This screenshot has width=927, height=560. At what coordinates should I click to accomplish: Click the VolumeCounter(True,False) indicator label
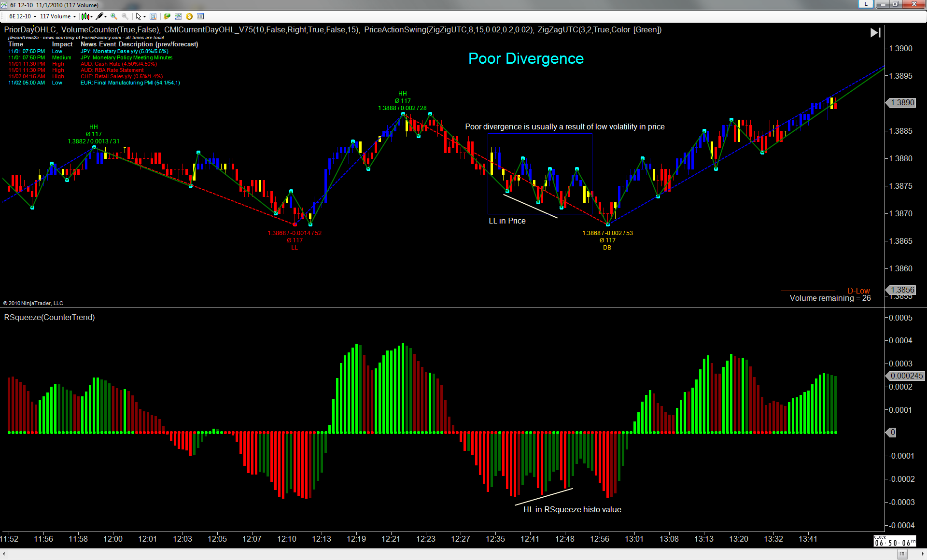pyautogui.click(x=111, y=30)
